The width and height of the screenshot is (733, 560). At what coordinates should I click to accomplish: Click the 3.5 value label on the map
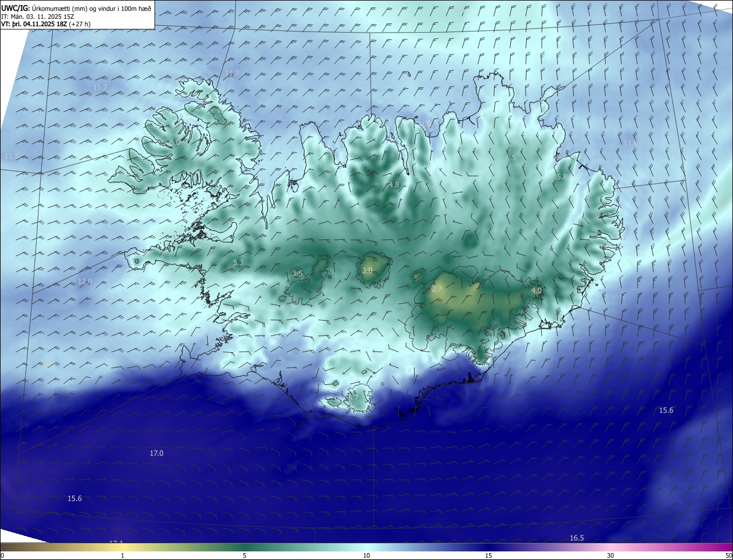pyautogui.click(x=297, y=274)
